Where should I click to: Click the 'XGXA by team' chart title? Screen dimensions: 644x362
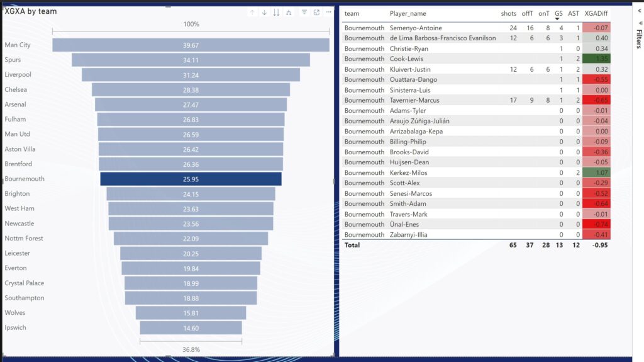[x=31, y=11]
